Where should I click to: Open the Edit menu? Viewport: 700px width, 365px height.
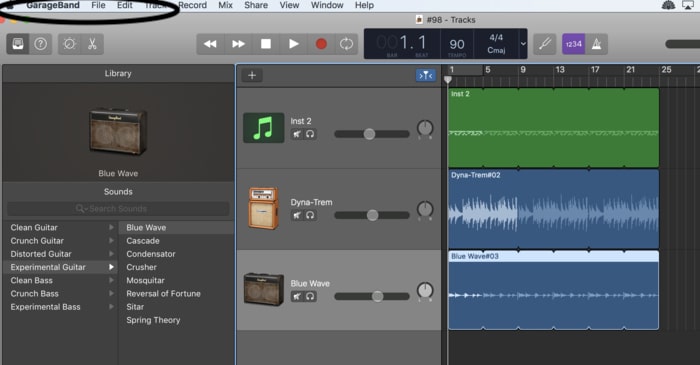pyautogui.click(x=125, y=5)
